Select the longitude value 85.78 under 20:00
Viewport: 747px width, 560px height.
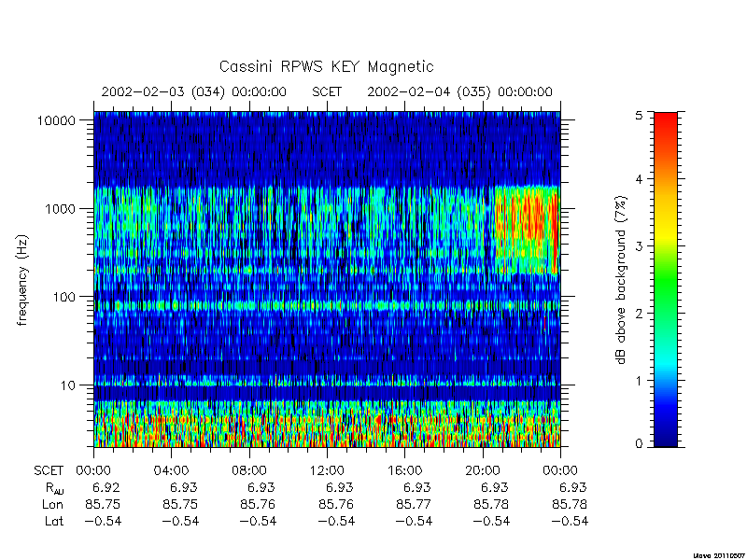[x=491, y=504]
